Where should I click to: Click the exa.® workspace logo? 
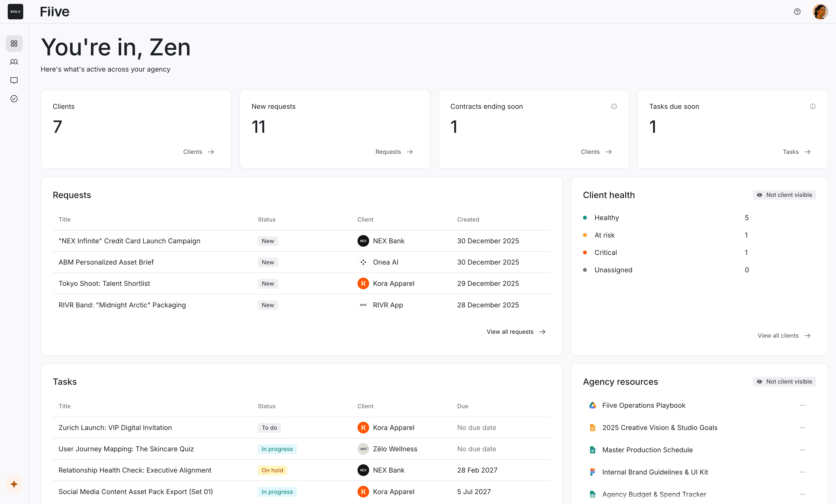15,12
